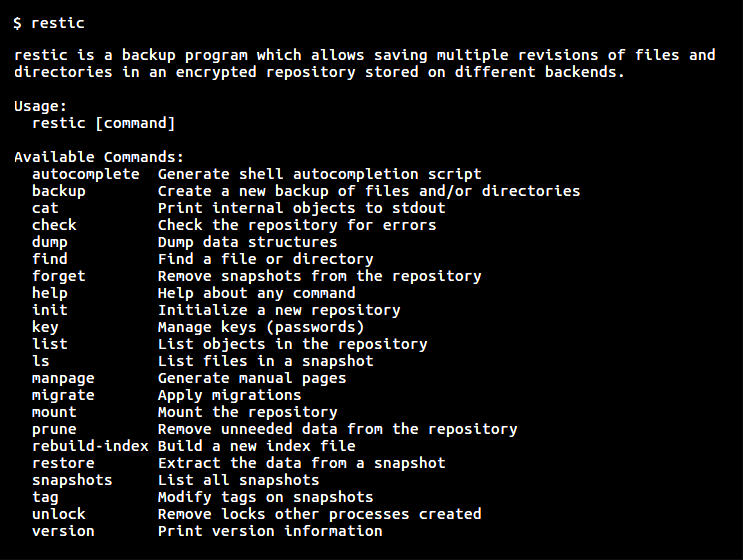Image resolution: width=743 pixels, height=560 pixels.
Task: Click the 'check' command name
Action: tap(54, 225)
